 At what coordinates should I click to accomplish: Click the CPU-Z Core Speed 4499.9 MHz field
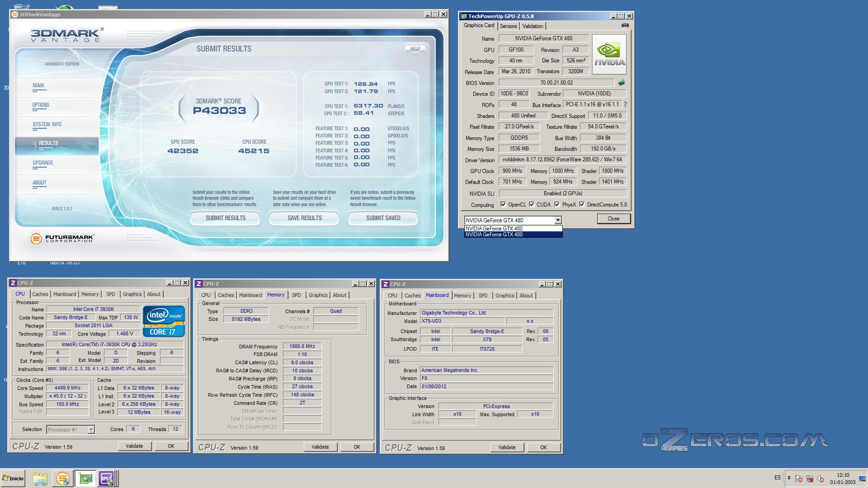point(67,388)
